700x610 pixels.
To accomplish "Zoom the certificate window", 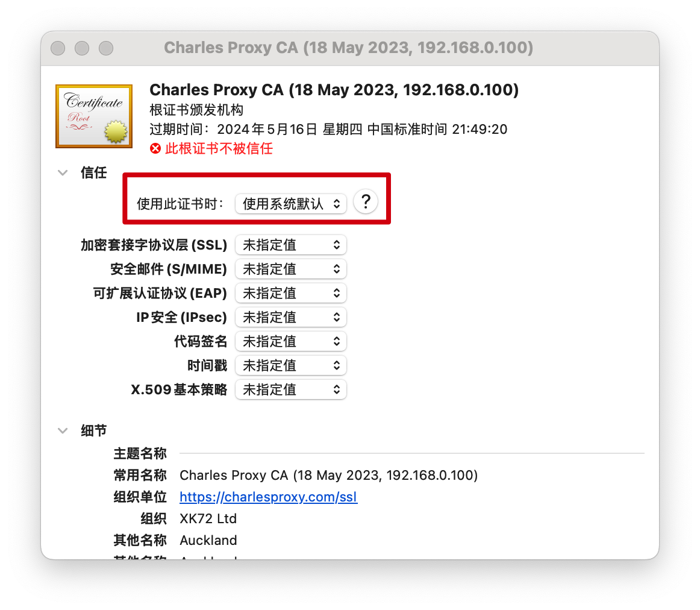I will (106, 48).
